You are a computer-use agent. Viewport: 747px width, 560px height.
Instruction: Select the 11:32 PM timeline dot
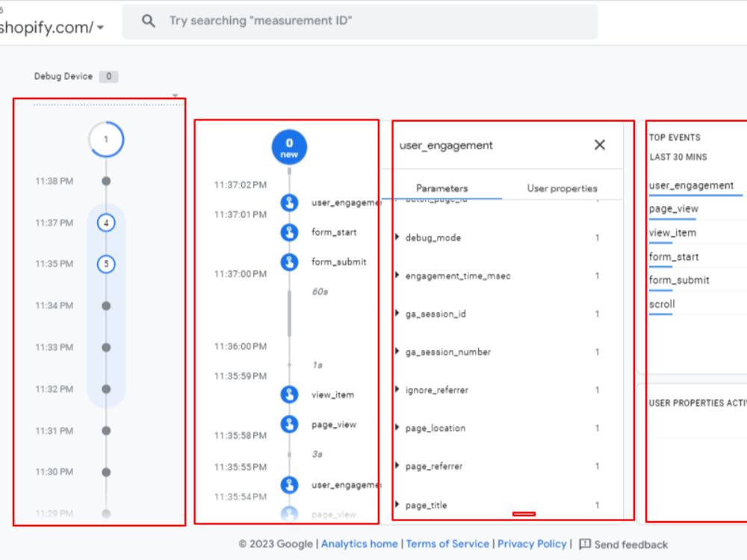[106, 389]
